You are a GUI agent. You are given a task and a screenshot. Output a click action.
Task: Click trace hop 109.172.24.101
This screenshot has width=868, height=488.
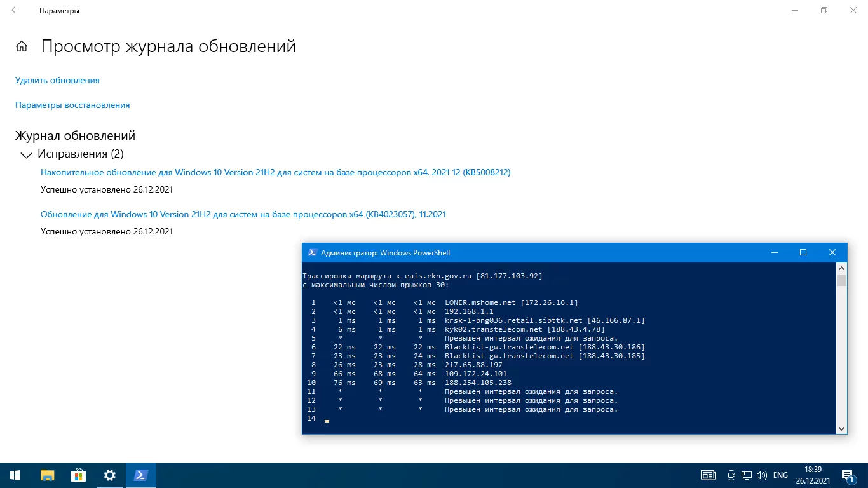[476, 374]
